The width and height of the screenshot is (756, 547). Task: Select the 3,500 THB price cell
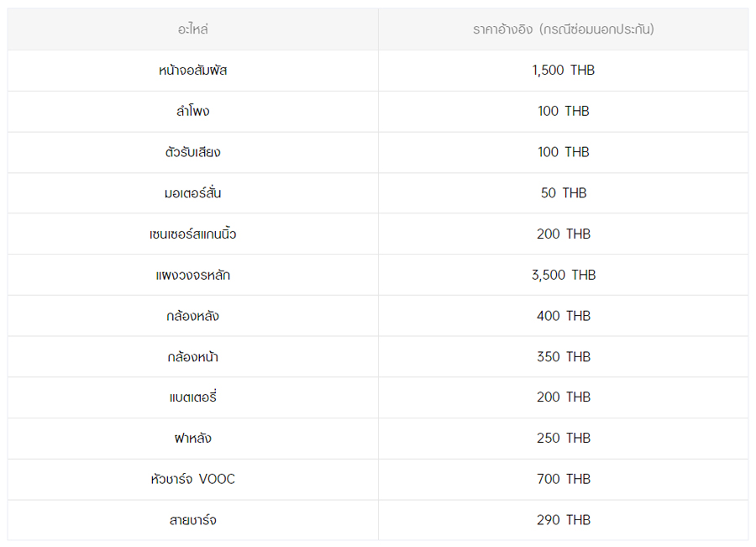pyautogui.click(x=564, y=275)
